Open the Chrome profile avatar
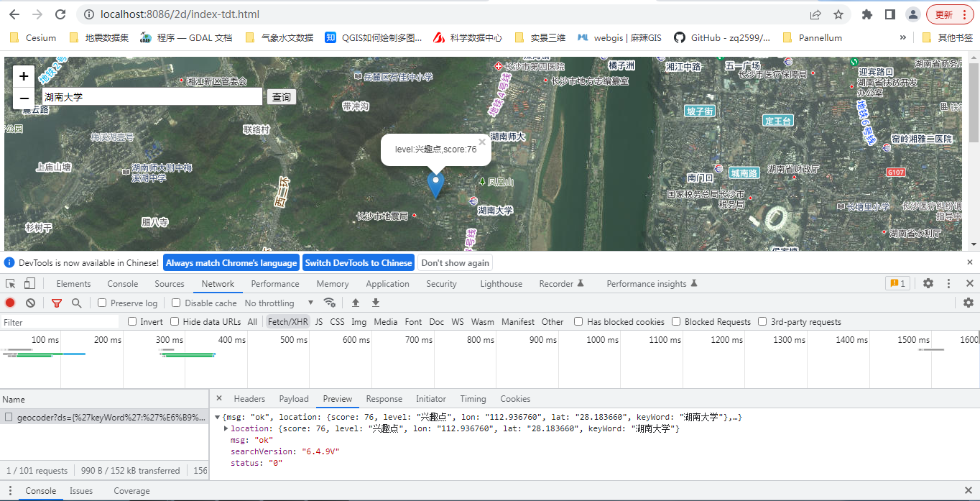The width and height of the screenshot is (980, 501). coord(913,14)
